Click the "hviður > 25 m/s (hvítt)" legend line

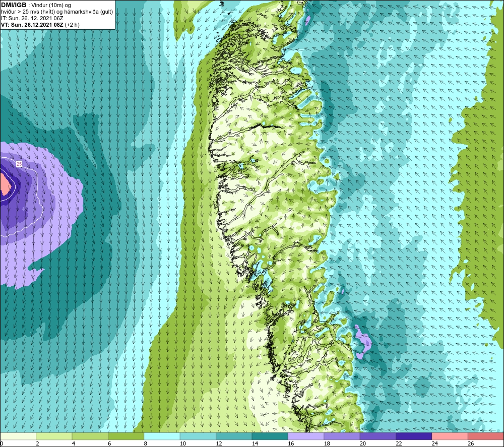(27, 12)
